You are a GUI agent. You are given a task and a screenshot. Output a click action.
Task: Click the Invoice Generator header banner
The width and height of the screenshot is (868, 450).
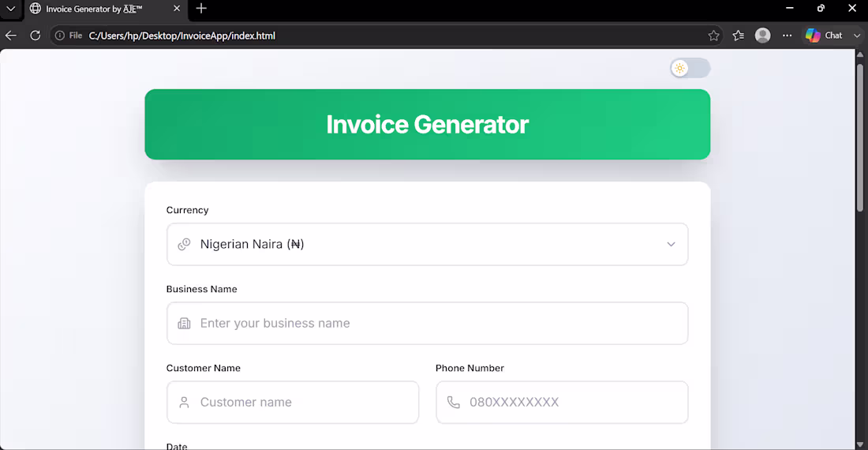point(428,125)
